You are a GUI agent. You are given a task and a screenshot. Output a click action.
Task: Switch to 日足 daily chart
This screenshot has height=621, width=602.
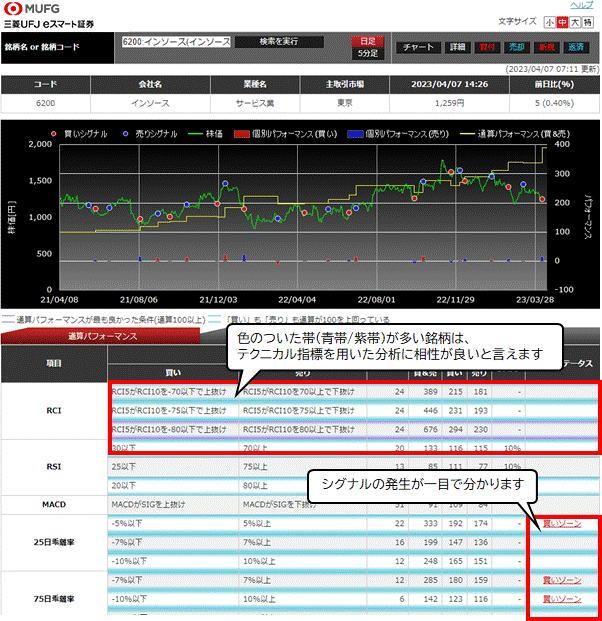[368, 41]
